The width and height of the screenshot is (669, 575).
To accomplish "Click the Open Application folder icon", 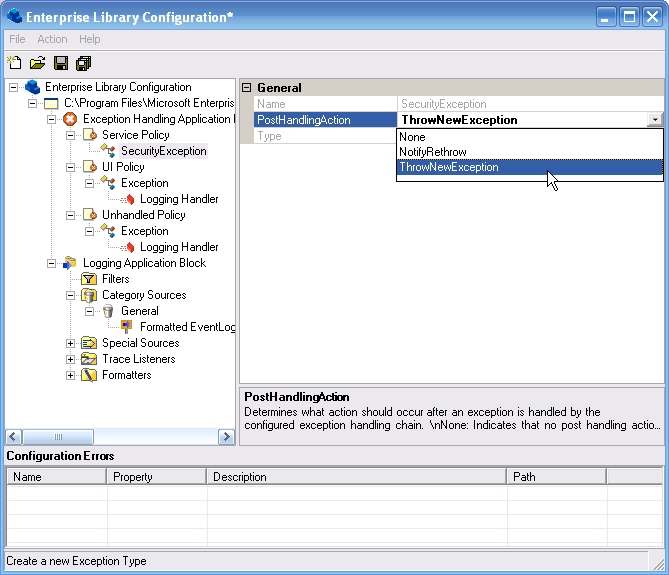I will click(x=37, y=63).
